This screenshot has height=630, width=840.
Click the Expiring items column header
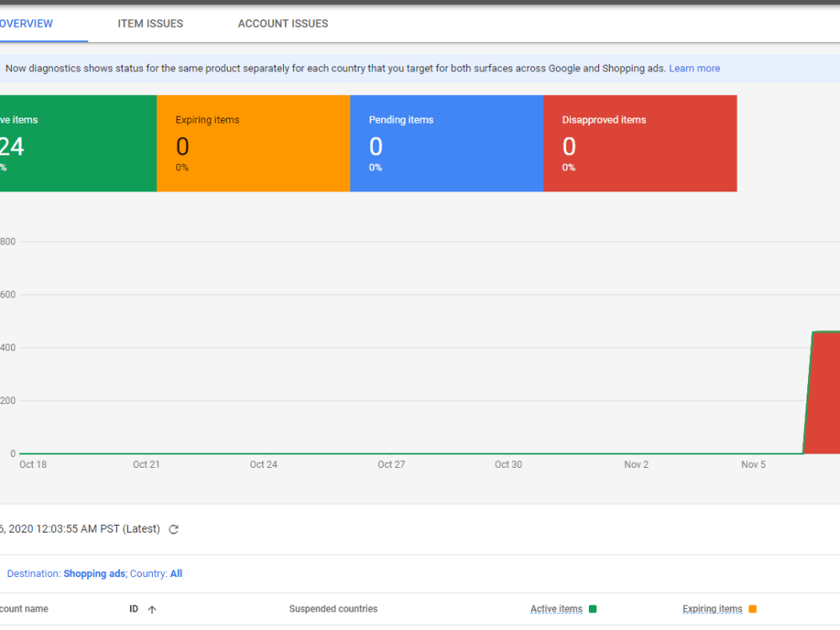click(712, 609)
